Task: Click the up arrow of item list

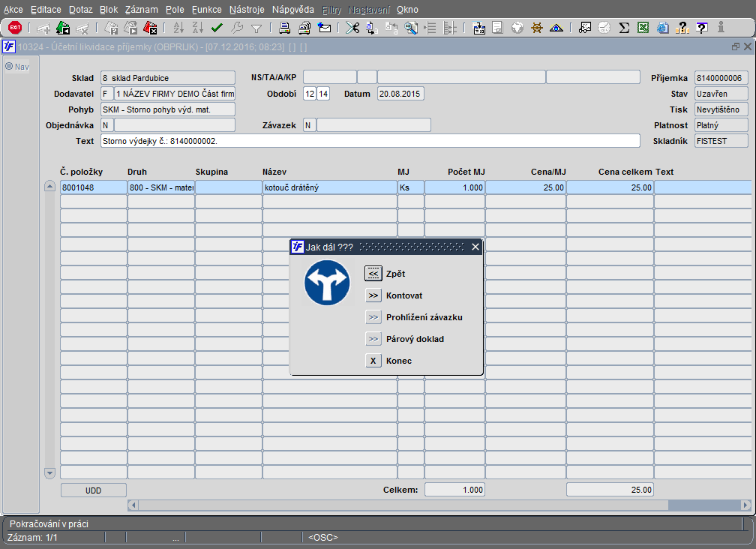Action: click(49, 186)
